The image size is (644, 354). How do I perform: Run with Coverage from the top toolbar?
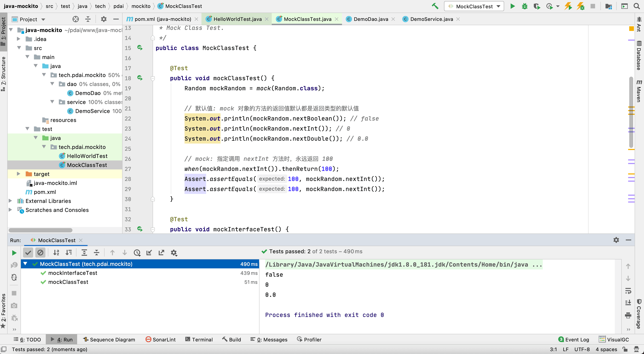[x=536, y=6]
